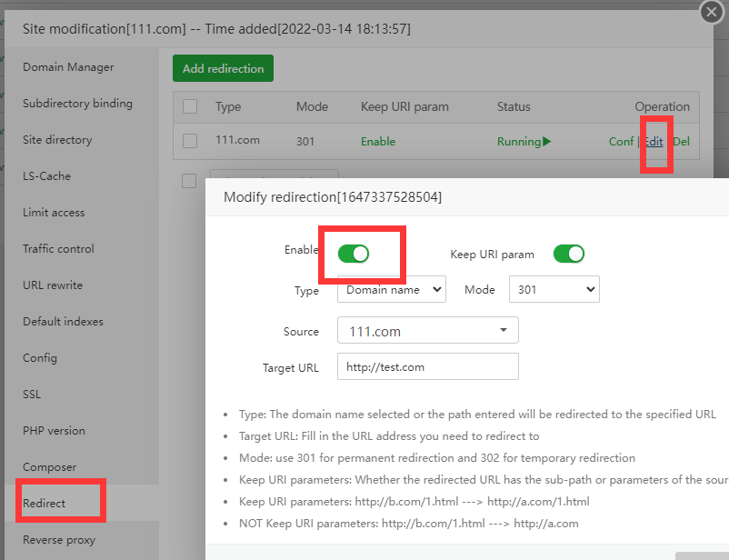Check the select-all checkbox in table header

(189, 106)
